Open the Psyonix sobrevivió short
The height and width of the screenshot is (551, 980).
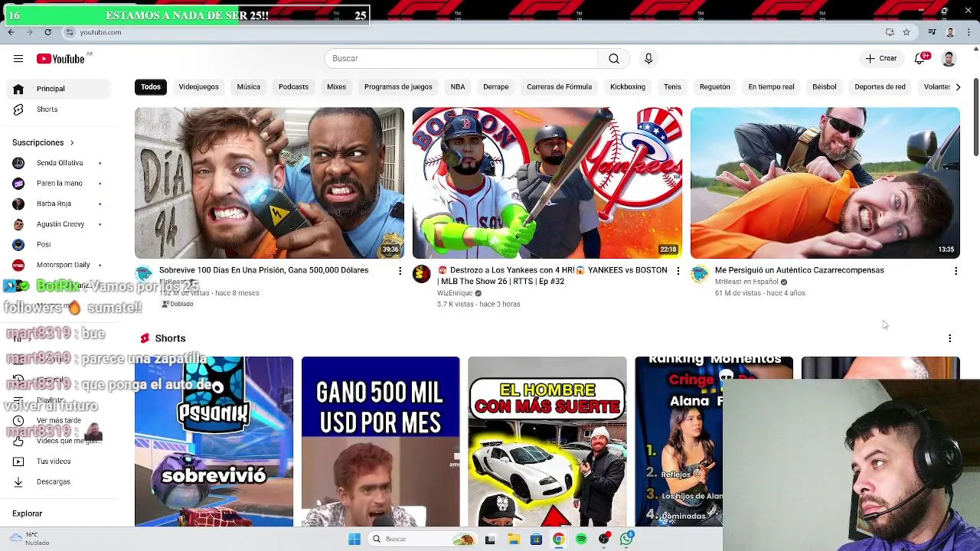214,442
